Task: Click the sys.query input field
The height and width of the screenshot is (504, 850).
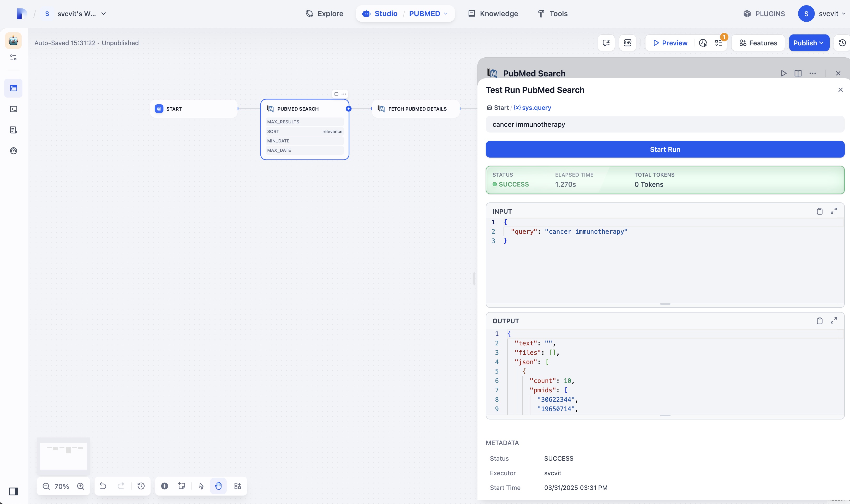Action: [665, 124]
